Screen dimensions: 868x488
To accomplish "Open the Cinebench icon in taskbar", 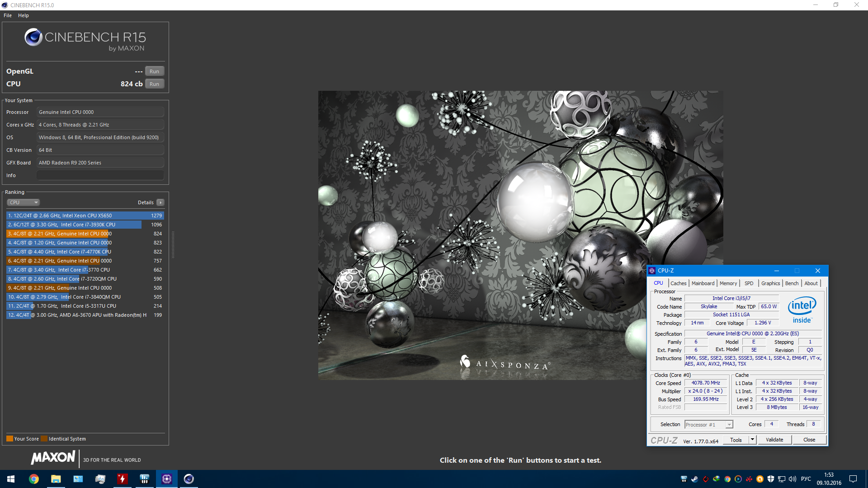I will tap(189, 479).
